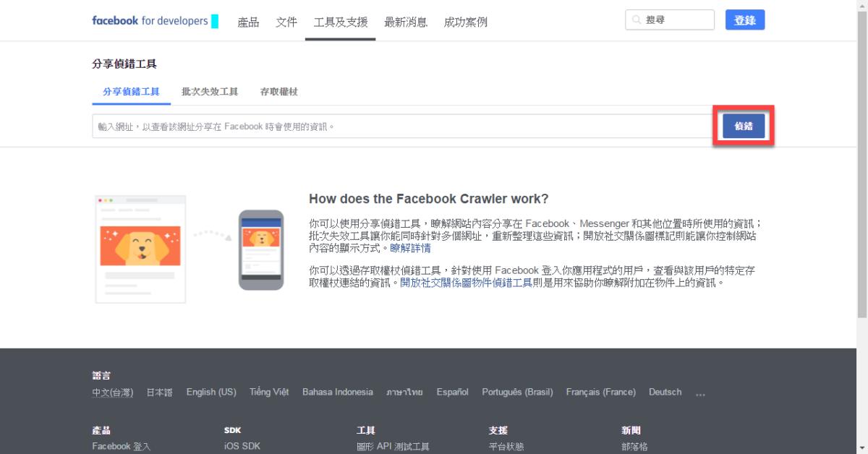Open the 開放社交關係圖物件偵錯工具 link
Screen dimensions: 868x454
point(467,283)
